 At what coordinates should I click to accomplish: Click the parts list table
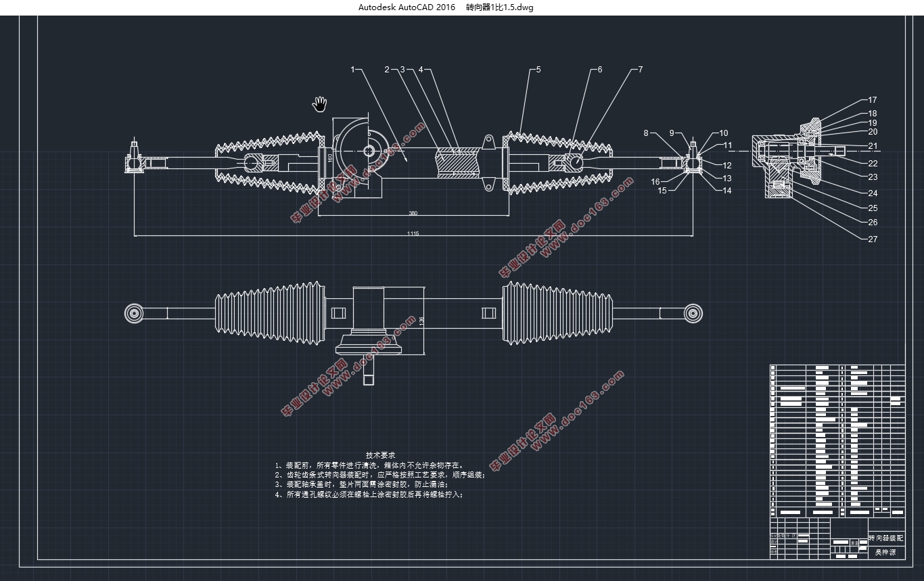[x=837, y=441]
